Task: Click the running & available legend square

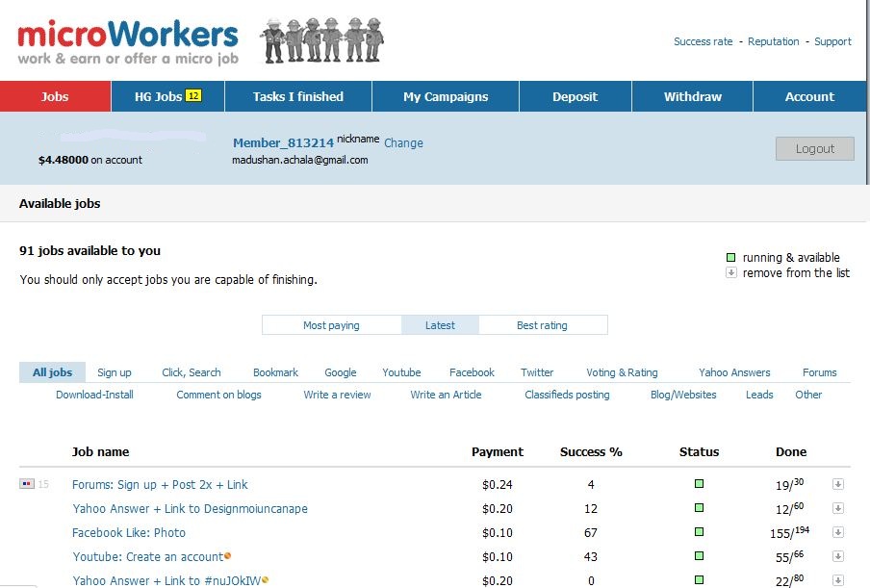Action: [730, 257]
